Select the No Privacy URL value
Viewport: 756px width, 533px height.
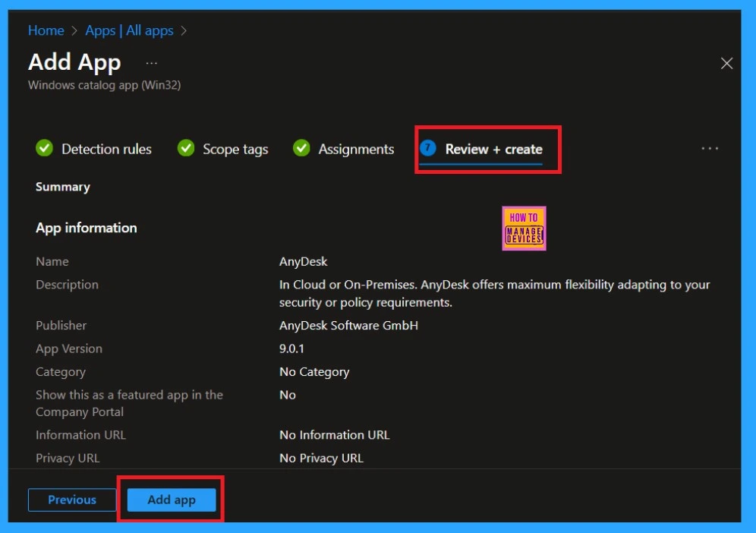321,459
